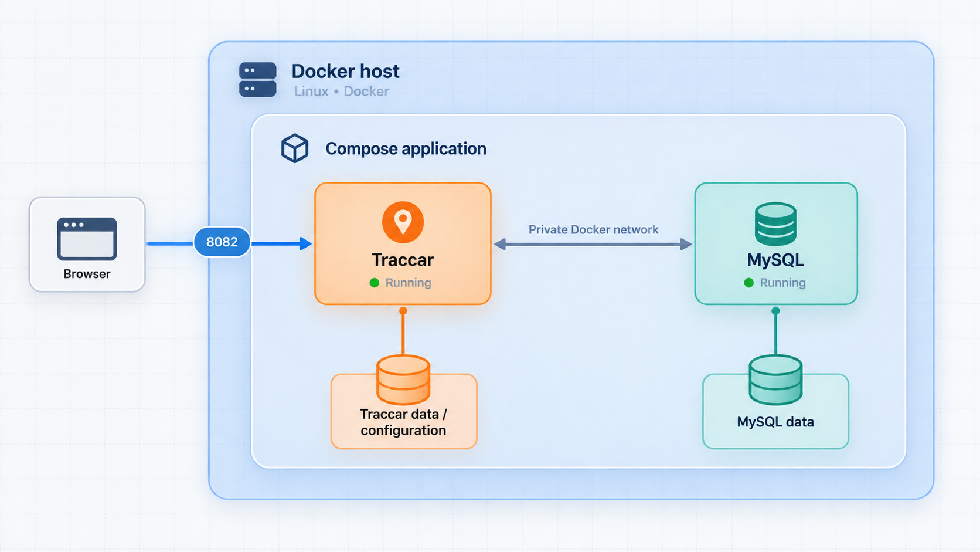The image size is (980, 552).
Task: Click the "Running" status text under MySQL
Action: [x=782, y=283]
